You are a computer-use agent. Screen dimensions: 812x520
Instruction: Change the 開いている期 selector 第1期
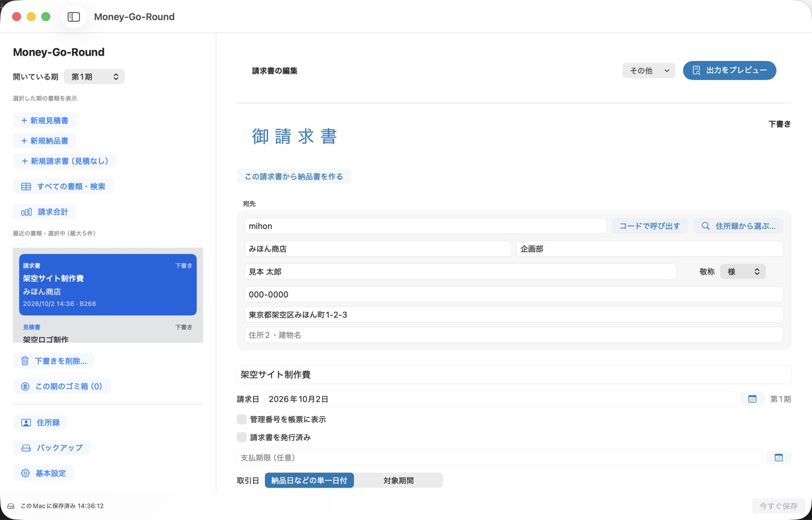95,77
